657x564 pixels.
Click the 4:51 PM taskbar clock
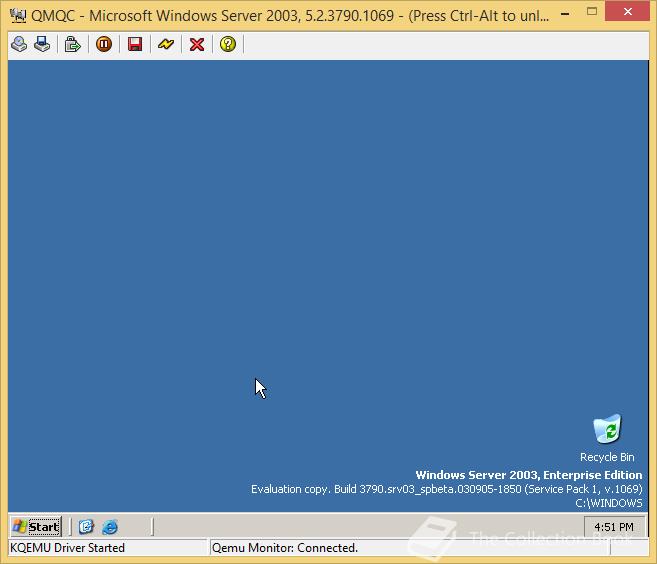point(614,527)
